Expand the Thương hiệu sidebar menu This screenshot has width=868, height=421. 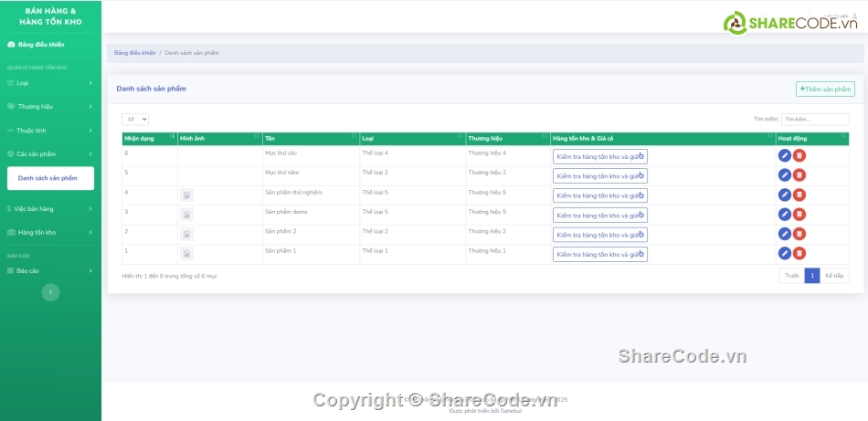pos(50,106)
